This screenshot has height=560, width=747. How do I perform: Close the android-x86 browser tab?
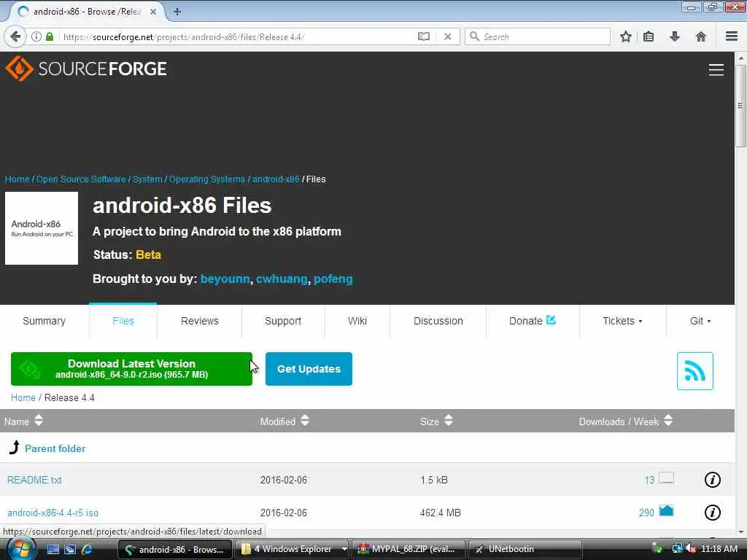153,12
